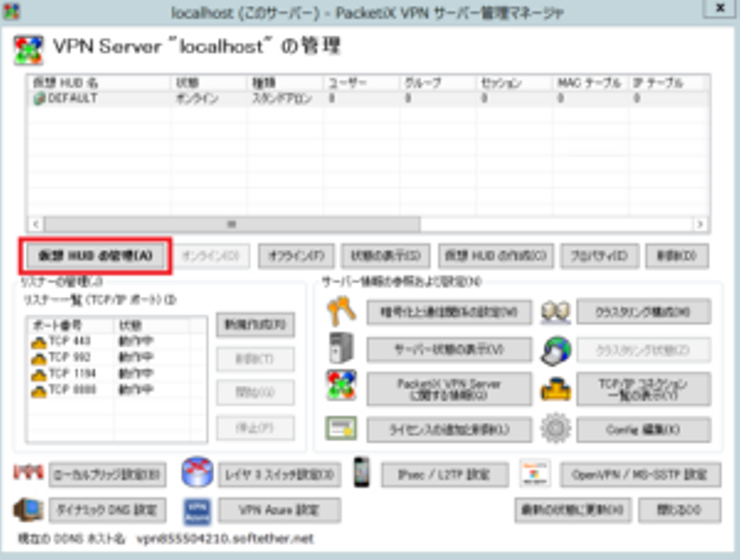Sort hubs by 仮想 HUB 名 column header
The image size is (740, 560).
(x=99, y=83)
